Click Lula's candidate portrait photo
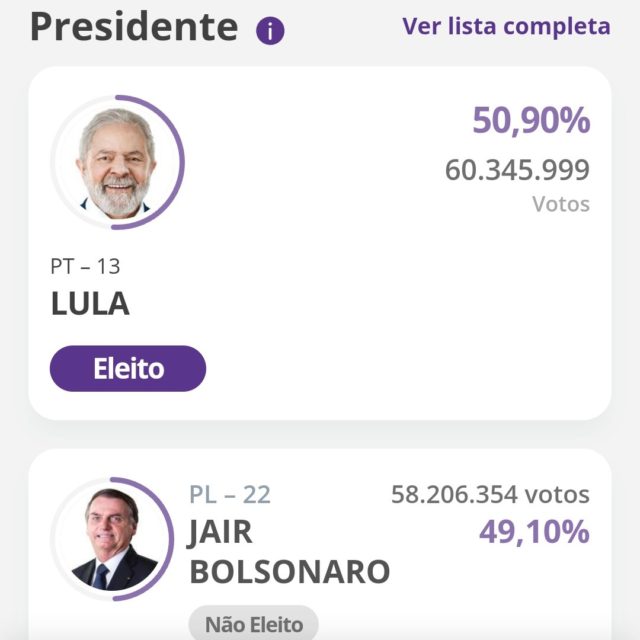Viewport: 640px width, 640px height. (x=117, y=162)
